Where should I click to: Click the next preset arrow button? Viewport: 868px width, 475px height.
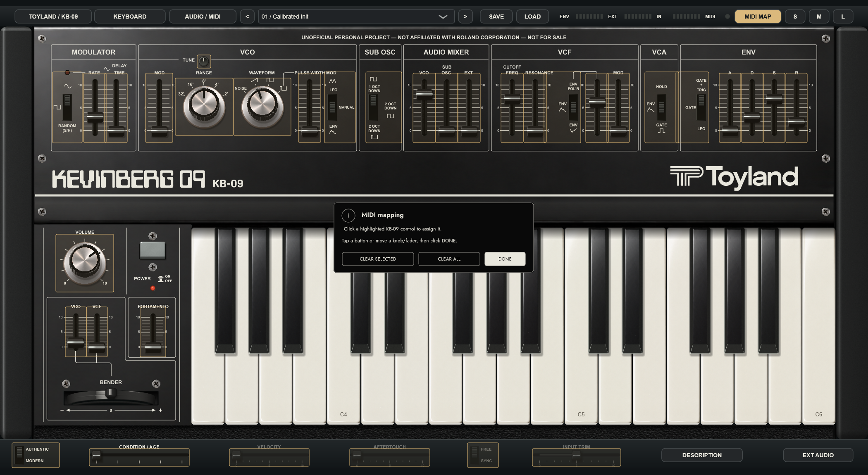click(x=465, y=17)
